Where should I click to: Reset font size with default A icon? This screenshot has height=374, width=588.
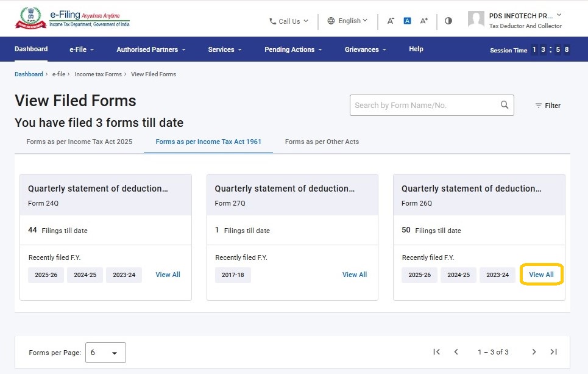coord(407,21)
